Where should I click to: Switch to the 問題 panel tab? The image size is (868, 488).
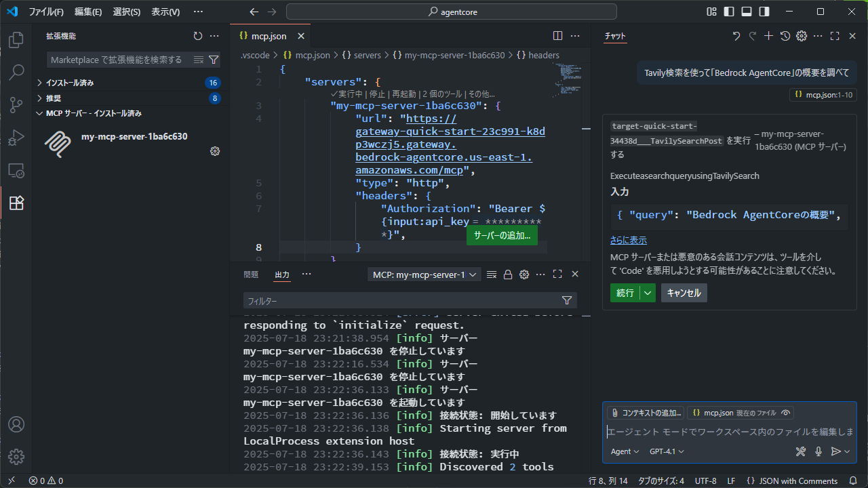[251, 274]
